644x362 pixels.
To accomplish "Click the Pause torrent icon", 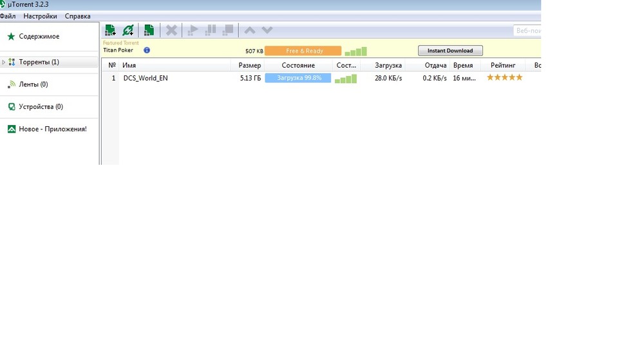I will coord(211,30).
